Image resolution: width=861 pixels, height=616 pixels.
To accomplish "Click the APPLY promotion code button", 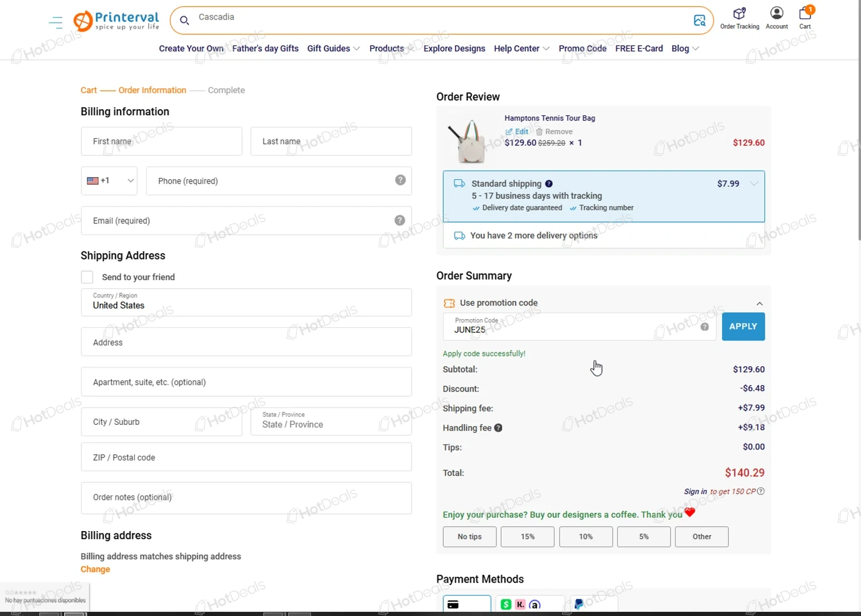I will [743, 326].
